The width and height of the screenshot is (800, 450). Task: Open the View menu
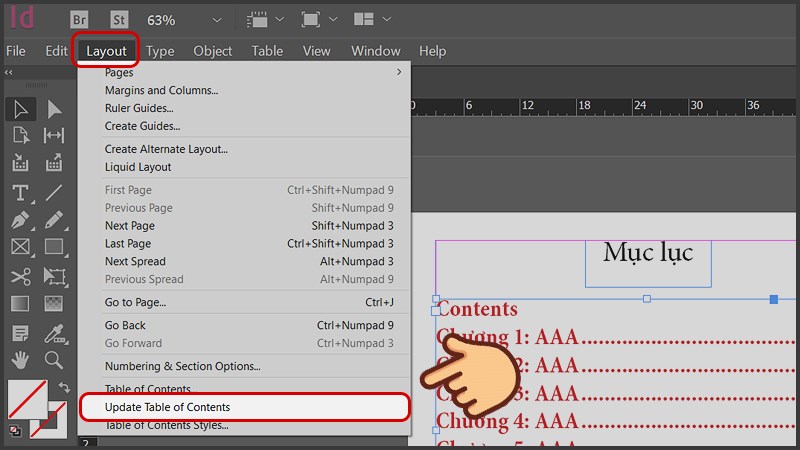click(x=316, y=51)
